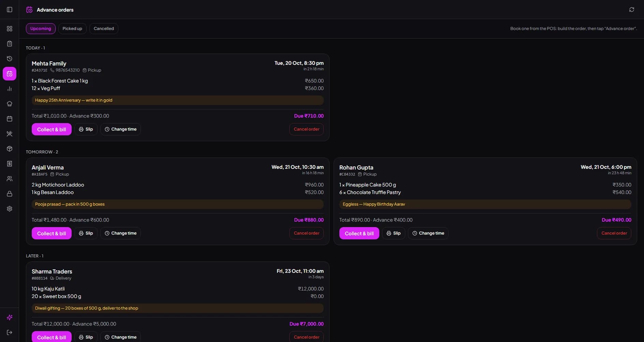Open the crossed utensils icon
The image size is (644, 342).
tap(10, 134)
